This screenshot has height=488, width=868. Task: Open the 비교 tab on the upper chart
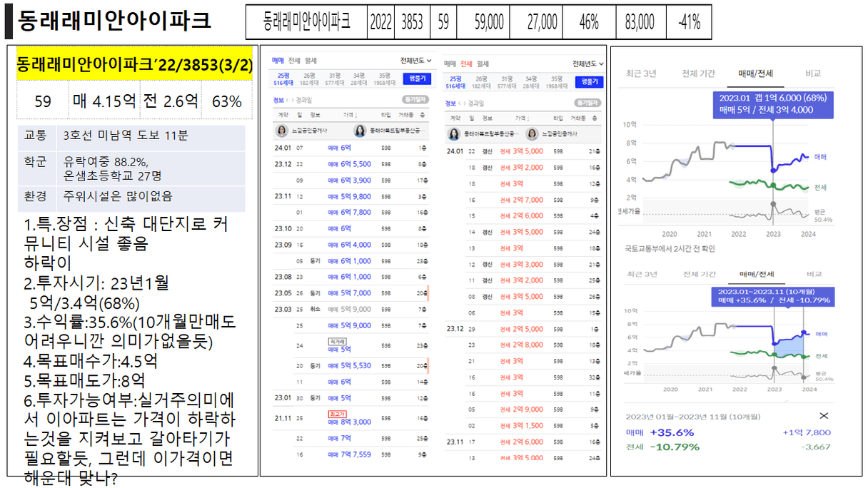[x=813, y=73]
